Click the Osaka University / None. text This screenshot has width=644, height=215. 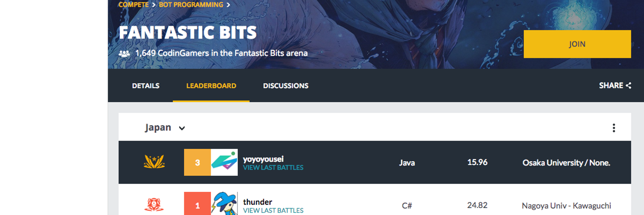tap(566, 163)
